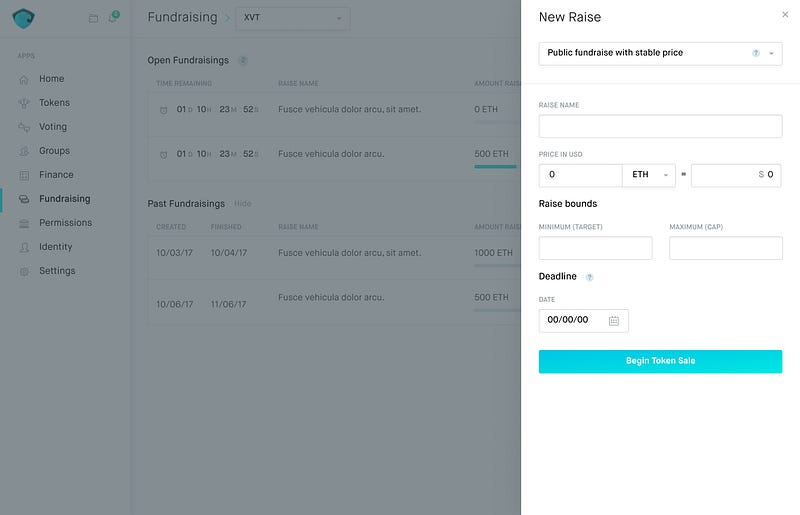Click help icon next to Open Fundraisings
The width and height of the screenshot is (800, 515).
tap(243, 61)
